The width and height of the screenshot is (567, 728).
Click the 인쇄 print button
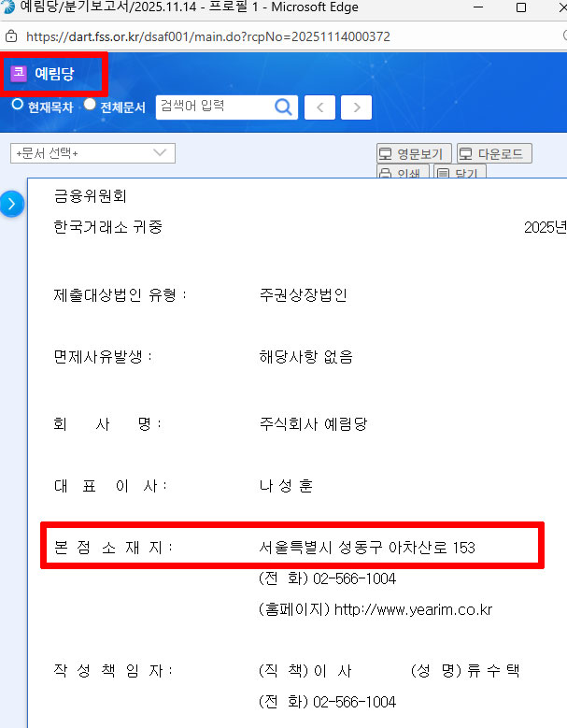(403, 171)
